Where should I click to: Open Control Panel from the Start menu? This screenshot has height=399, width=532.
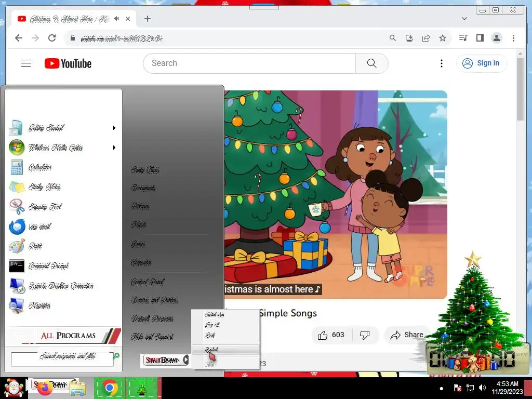click(147, 282)
